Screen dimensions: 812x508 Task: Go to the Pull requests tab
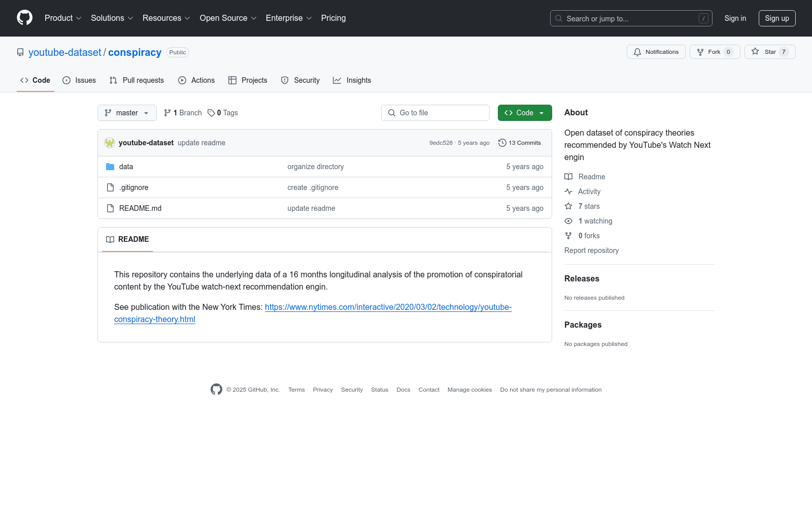click(137, 80)
